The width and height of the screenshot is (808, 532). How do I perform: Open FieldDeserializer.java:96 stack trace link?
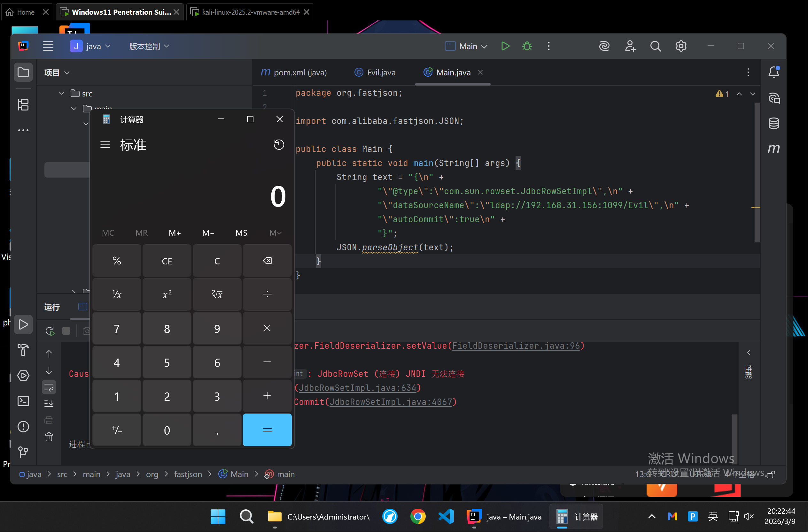click(516, 346)
